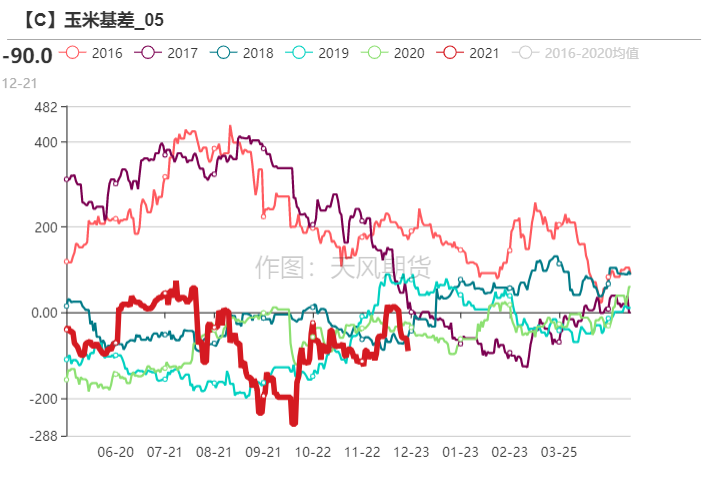Click the 0.00 y-axis baseline label
This screenshot has height=481, width=707.
[x=45, y=312]
